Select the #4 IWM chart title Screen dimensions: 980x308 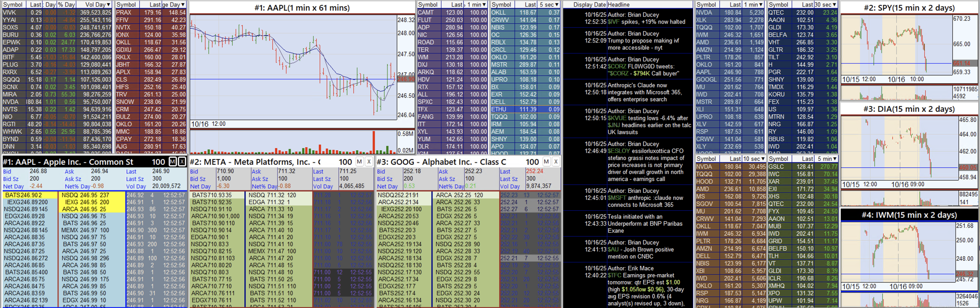coord(909,215)
